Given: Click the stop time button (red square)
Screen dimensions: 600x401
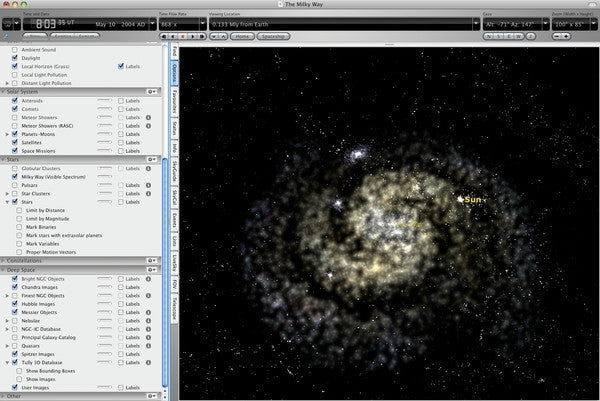Looking at the screenshot, I should click(183, 36).
